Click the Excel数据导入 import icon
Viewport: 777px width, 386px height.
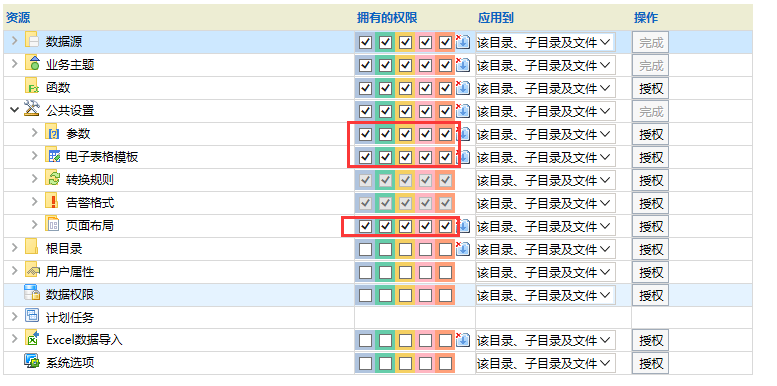click(32, 338)
